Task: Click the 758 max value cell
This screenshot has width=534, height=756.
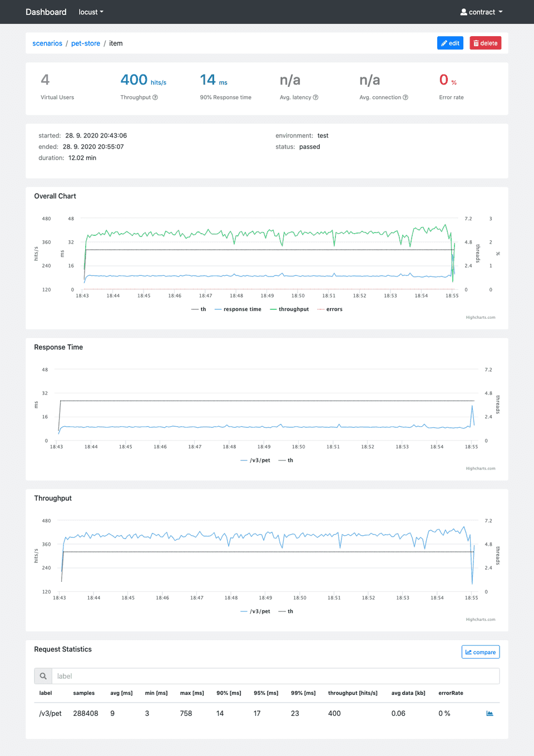Action: tap(186, 713)
